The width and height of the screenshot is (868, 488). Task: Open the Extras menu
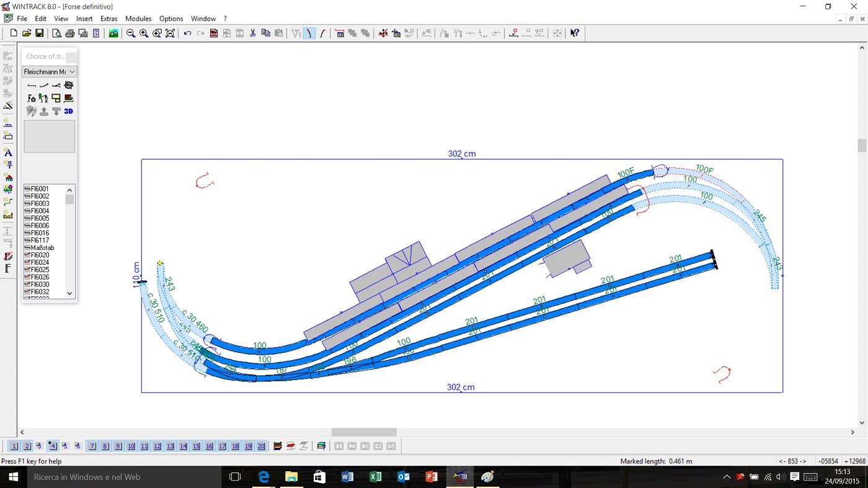coord(109,19)
